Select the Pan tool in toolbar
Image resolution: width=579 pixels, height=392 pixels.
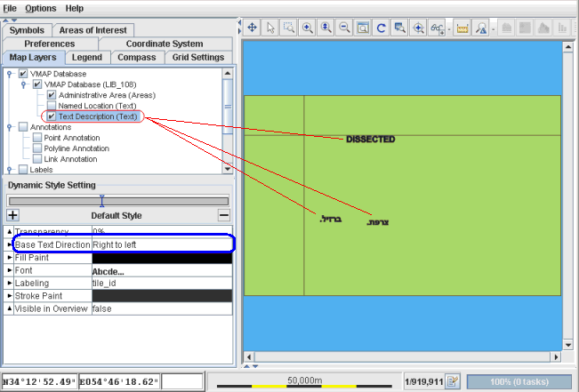pyautogui.click(x=252, y=28)
